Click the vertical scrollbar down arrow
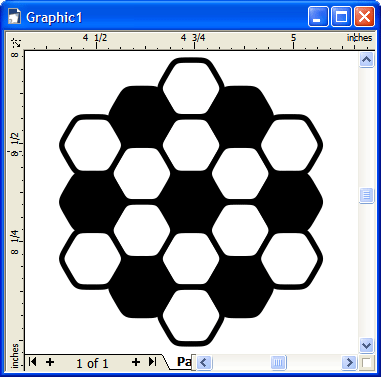 coord(366,345)
